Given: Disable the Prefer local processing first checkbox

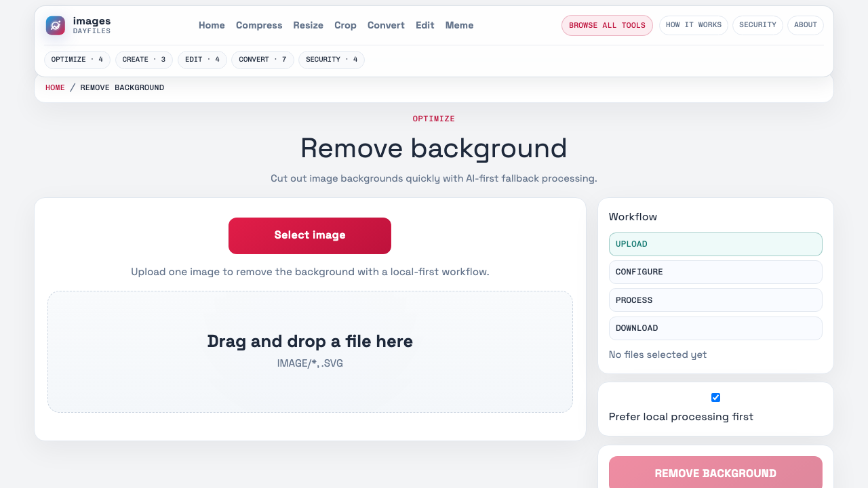Looking at the screenshot, I should coord(715,397).
